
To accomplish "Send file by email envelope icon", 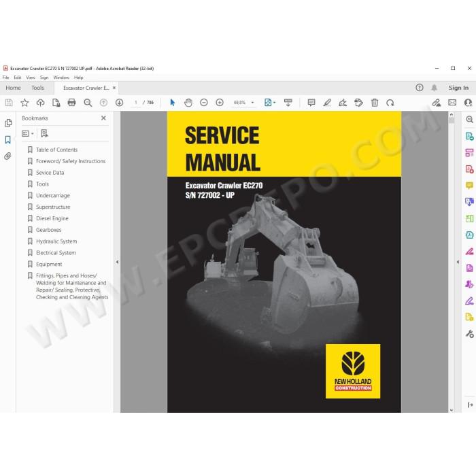I will click(452, 103).
